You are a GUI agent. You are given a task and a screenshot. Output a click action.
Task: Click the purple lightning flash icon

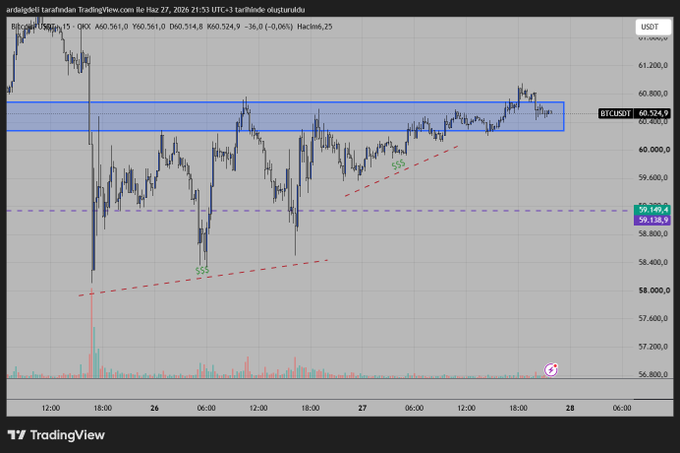coord(551,370)
